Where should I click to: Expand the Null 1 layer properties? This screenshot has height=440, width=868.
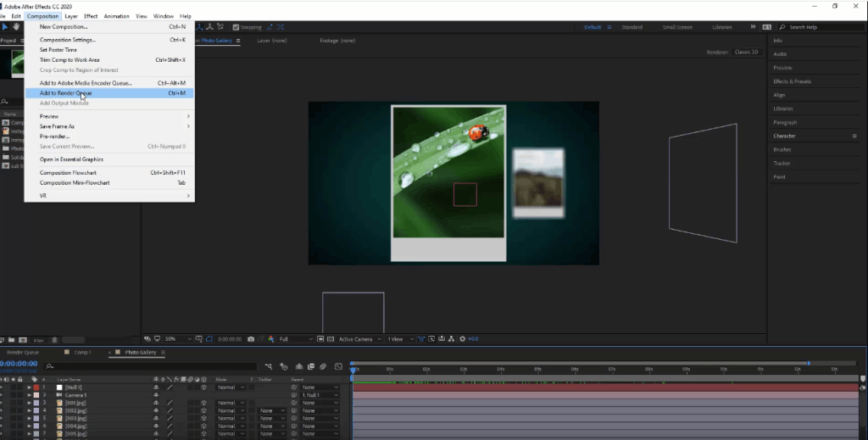pos(29,387)
